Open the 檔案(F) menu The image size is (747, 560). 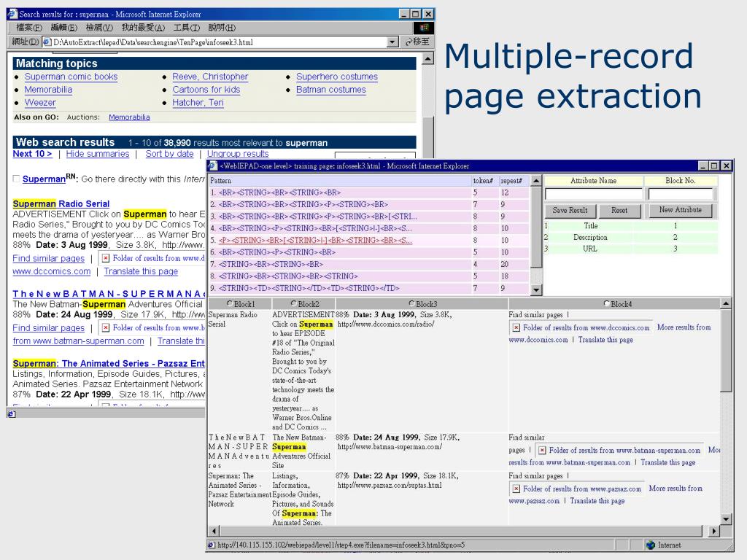coord(29,28)
